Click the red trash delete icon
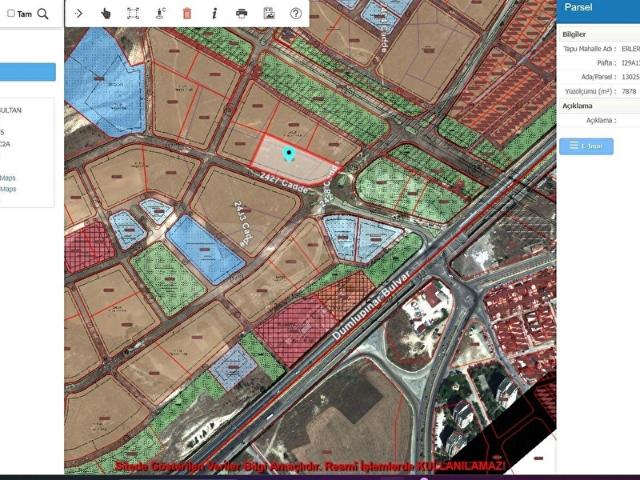 pos(187,13)
